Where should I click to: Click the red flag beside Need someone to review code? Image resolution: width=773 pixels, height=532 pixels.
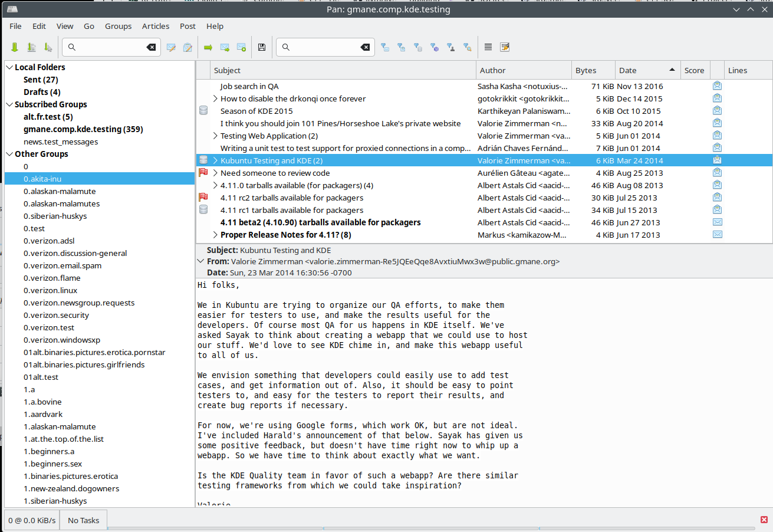[x=203, y=173]
